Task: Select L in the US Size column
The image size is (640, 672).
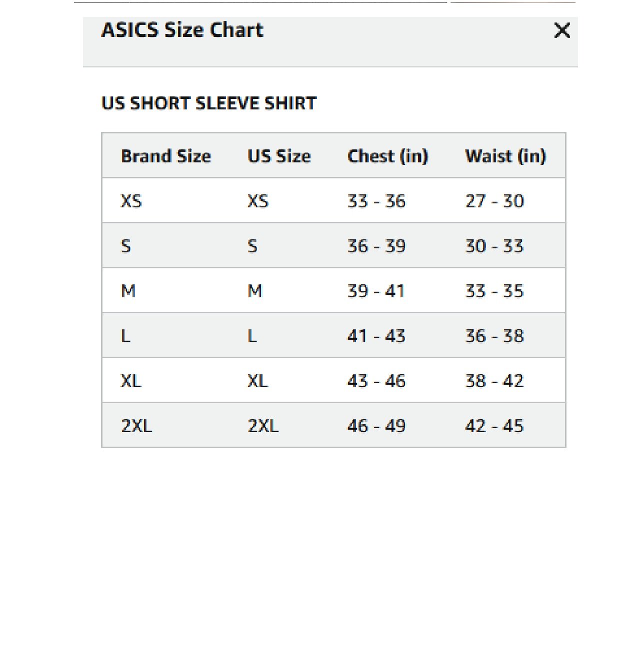Action: point(252,336)
